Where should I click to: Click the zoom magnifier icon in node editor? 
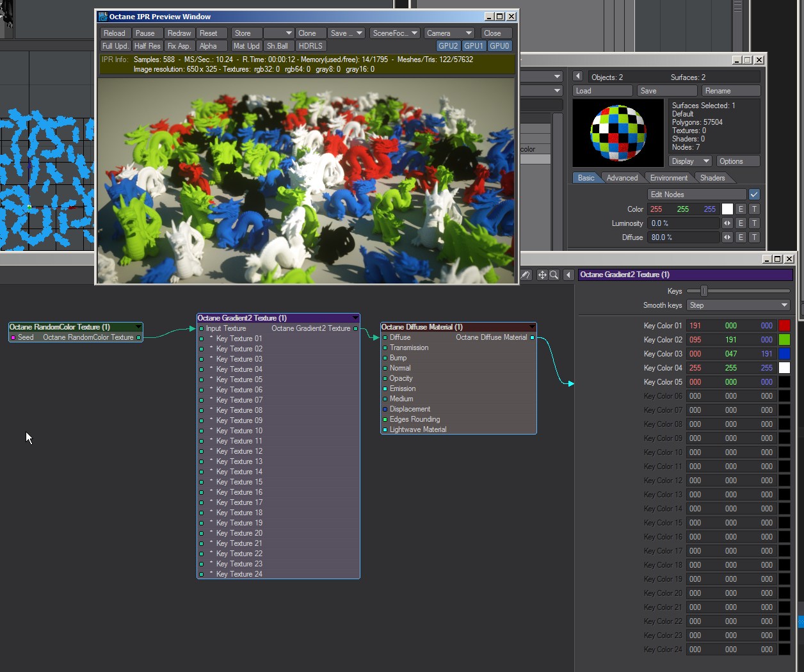coord(554,275)
